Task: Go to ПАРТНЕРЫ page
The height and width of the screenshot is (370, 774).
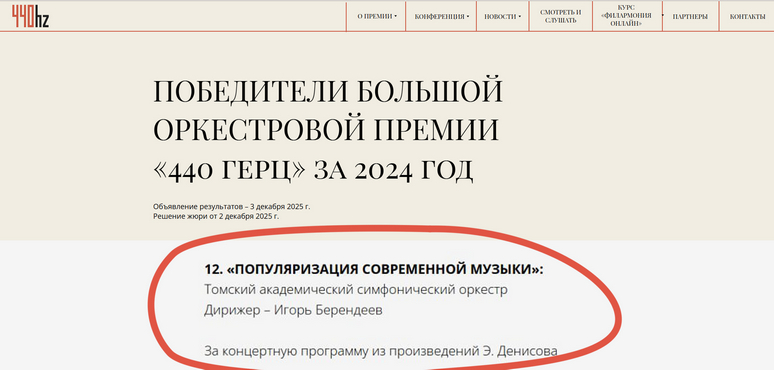Action: (690, 16)
